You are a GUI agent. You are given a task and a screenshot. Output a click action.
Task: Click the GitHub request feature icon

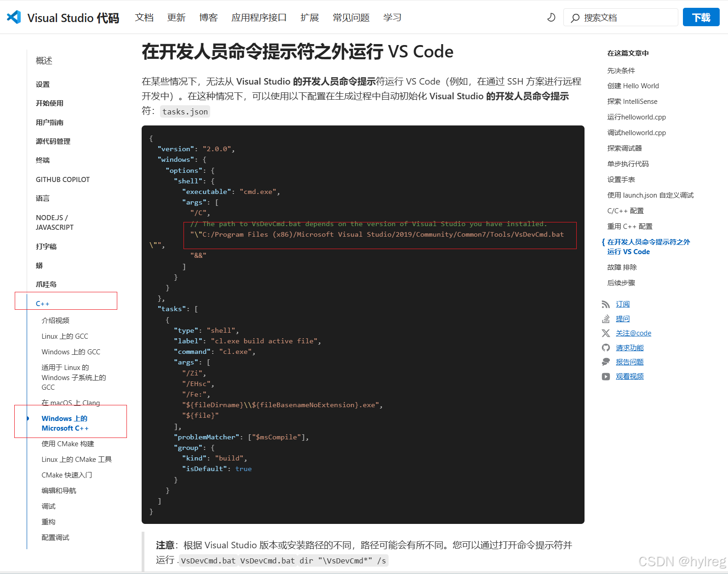pyautogui.click(x=606, y=347)
